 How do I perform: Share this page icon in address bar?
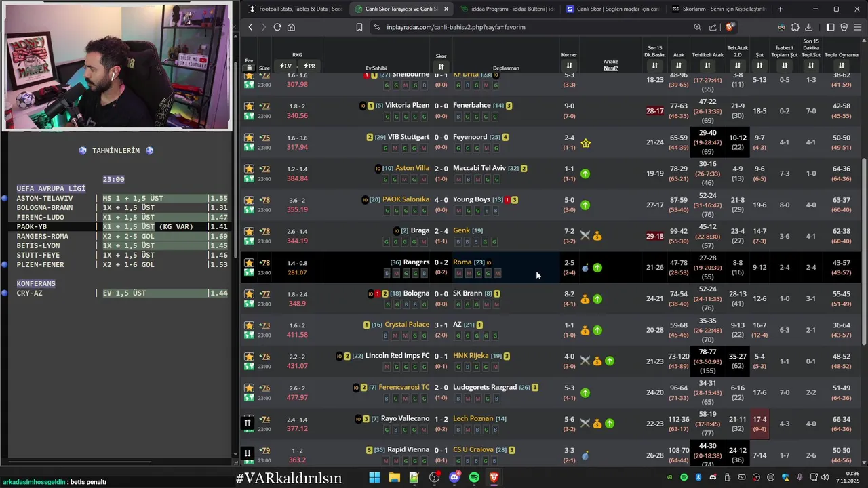(713, 27)
